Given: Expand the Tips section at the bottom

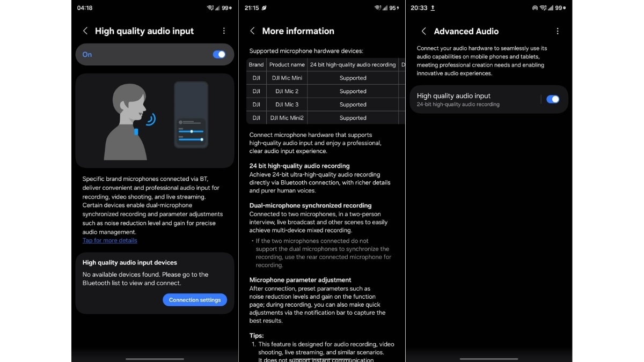Looking at the screenshot, I should (x=256, y=335).
